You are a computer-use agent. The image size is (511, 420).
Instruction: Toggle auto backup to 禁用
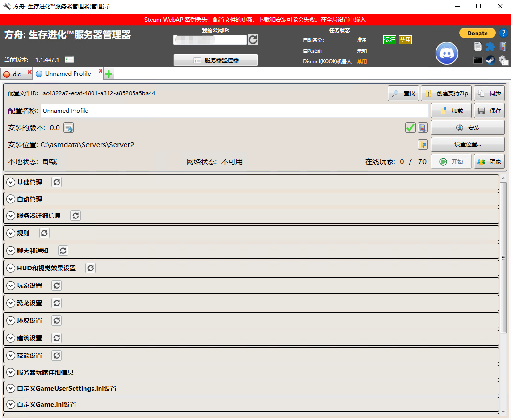pos(405,40)
